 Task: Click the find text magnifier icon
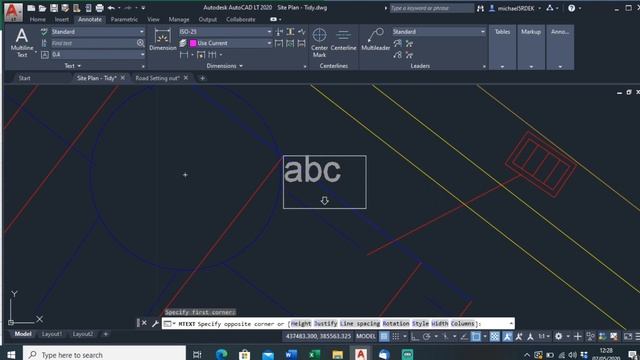[141, 43]
